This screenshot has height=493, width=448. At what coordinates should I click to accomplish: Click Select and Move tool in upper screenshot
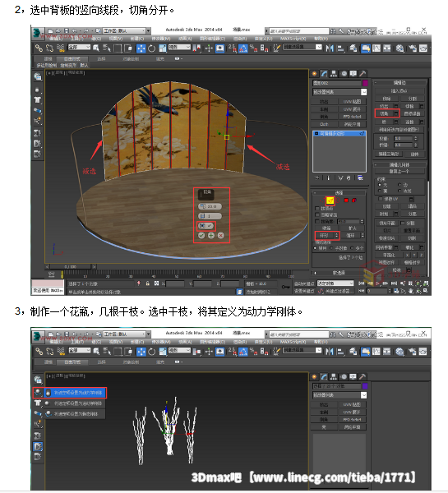(141, 48)
